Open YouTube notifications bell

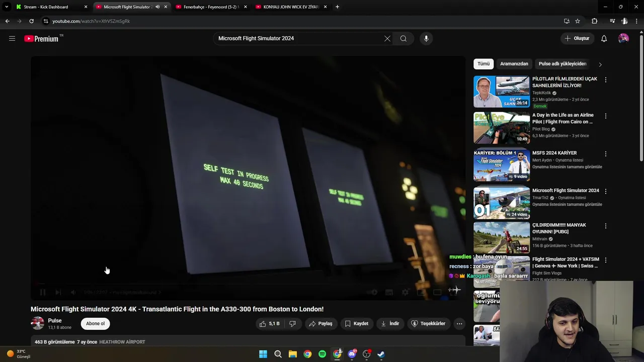tap(604, 38)
